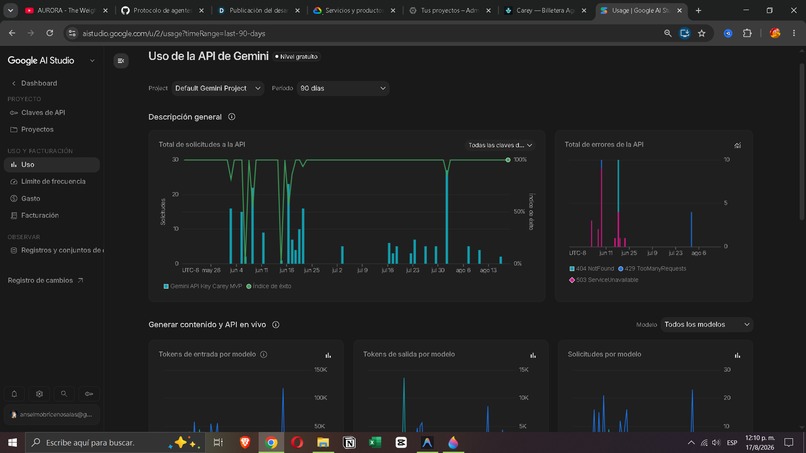Open Notion from the taskbar

(349, 442)
